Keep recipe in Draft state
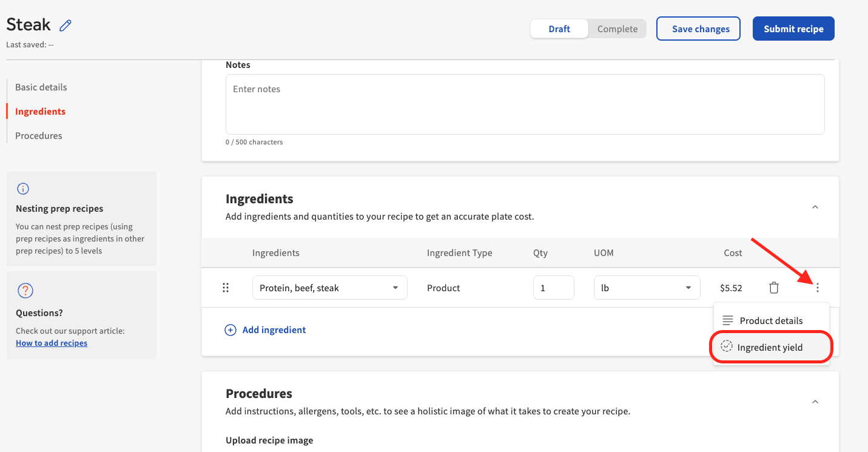This screenshot has height=452, width=868. click(559, 29)
